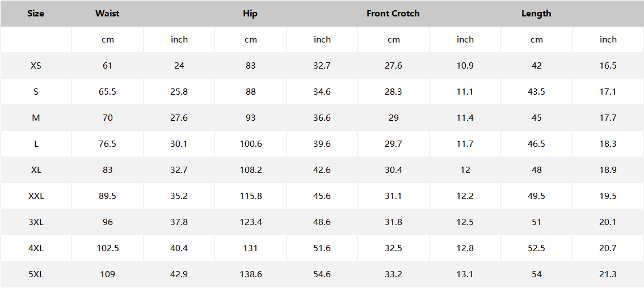Image resolution: width=644 pixels, height=288 pixels.
Task: Click length value 21.3 inch
Action: coord(608,274)
